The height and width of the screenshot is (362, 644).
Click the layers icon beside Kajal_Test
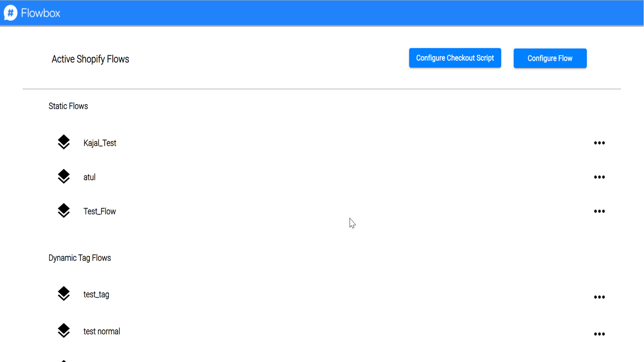64,142
